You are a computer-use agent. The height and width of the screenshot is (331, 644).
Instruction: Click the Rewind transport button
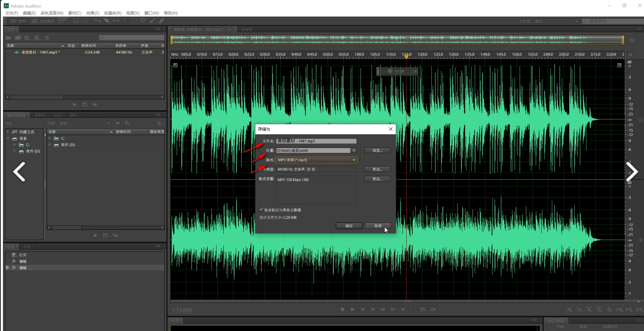383,309
